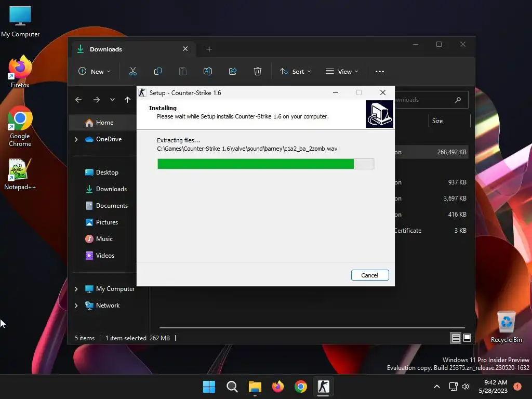The height and width of the screenshot is (399, 532).
Task: Open Downloads folder in sidebar
Action: click(x=106, y=189)
